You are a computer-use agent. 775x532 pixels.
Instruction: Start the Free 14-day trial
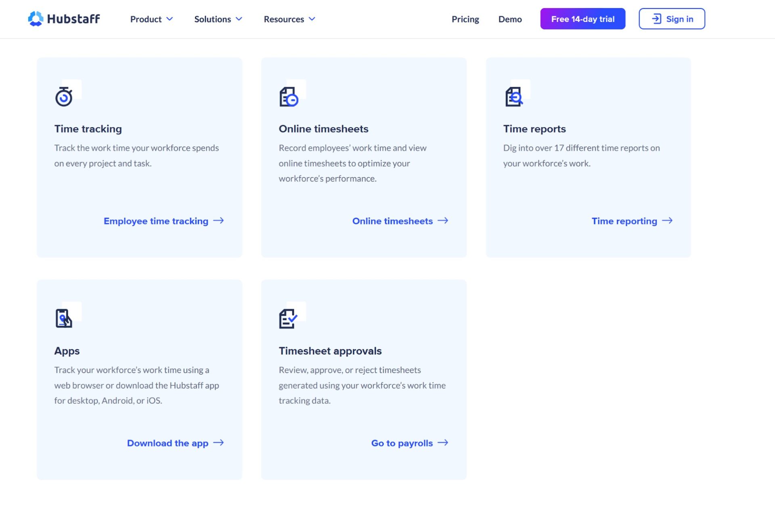click(582, 19)
